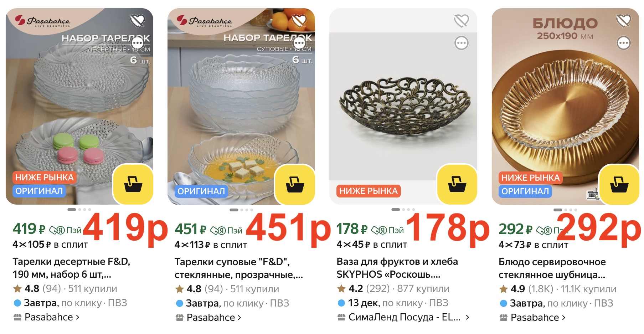
Task: Toggle favorite heart on fruit vase
Action: (462, 21)
